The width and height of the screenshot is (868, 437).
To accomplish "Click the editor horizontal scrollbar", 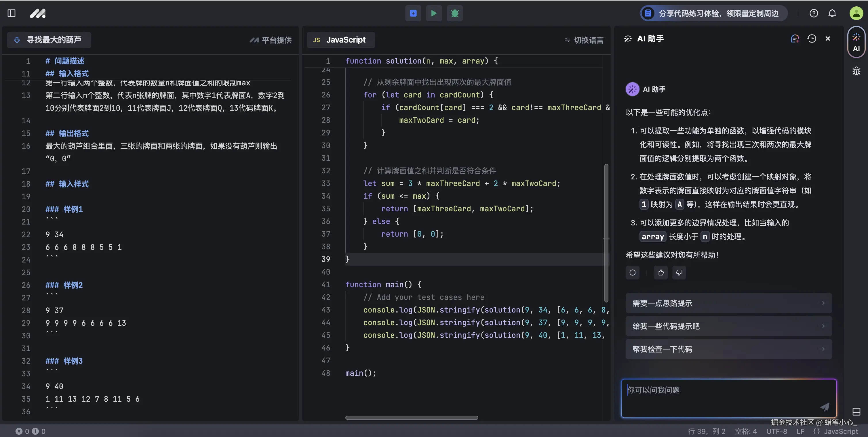I will 412,417.
